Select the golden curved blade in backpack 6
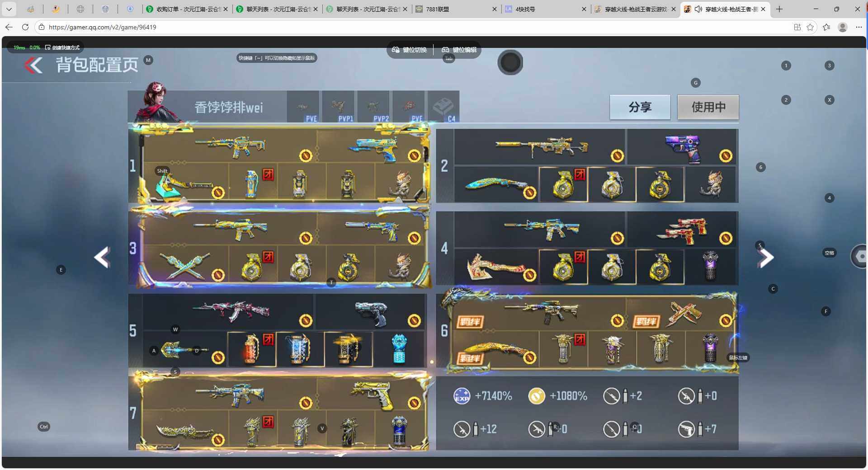 point(495,351)
